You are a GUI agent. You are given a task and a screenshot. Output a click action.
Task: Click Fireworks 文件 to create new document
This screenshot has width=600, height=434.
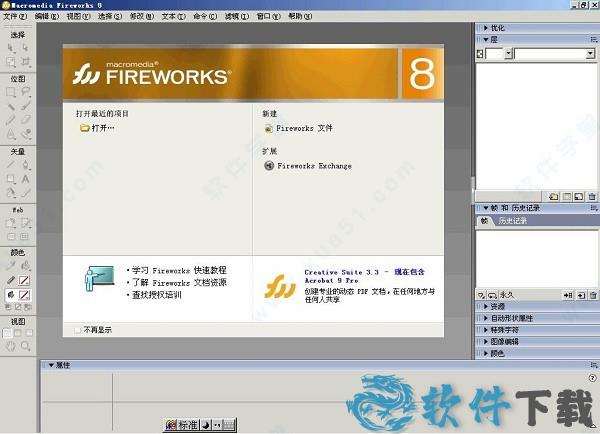(x=304, y=128)
